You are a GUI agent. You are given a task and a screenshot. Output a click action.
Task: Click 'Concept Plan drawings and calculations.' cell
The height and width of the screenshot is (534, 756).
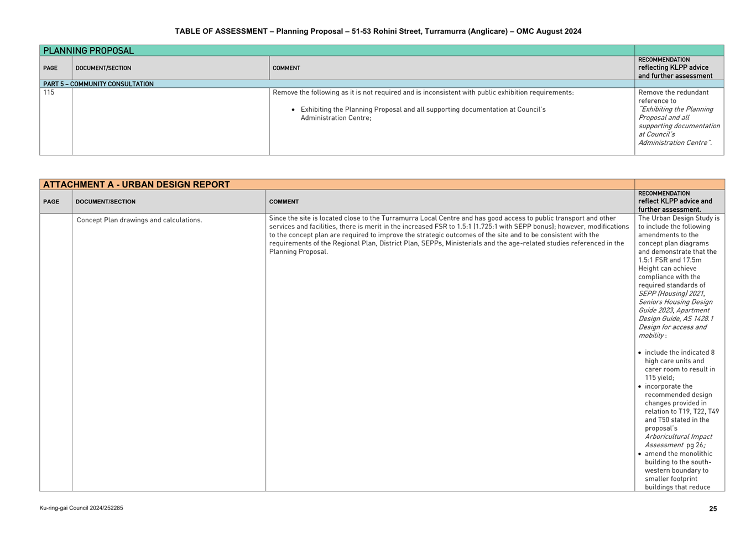coord(139,220)
